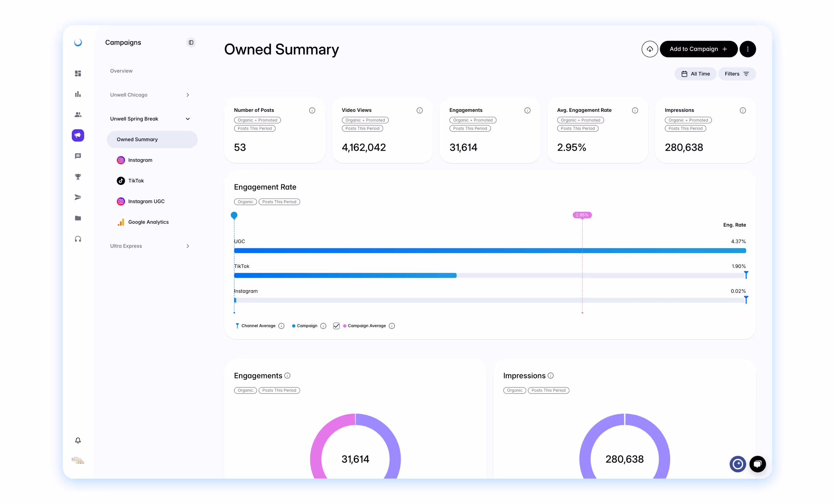Open the All Time date range picker
This screenshot has height=504, width=835.
[x=695, y=74]
